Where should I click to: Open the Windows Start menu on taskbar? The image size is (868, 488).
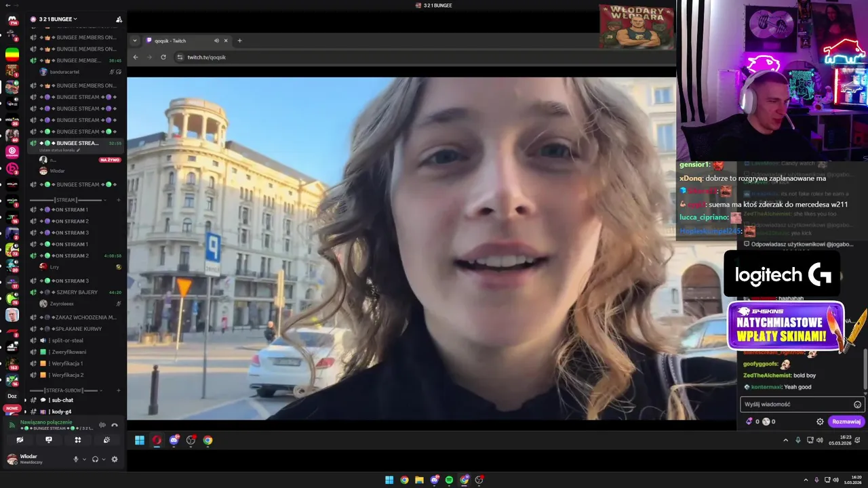389,480
